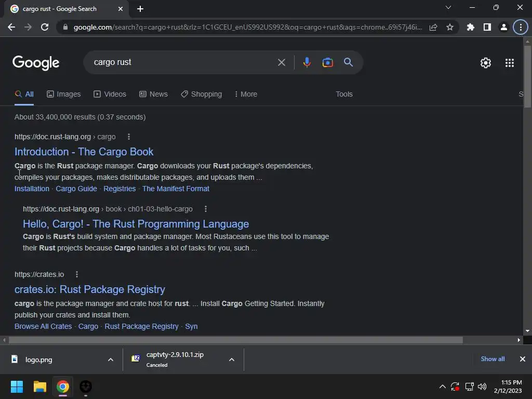Open the Registries sitelink
This screenshot has width=532, height=399.
(x=119, y=189)
